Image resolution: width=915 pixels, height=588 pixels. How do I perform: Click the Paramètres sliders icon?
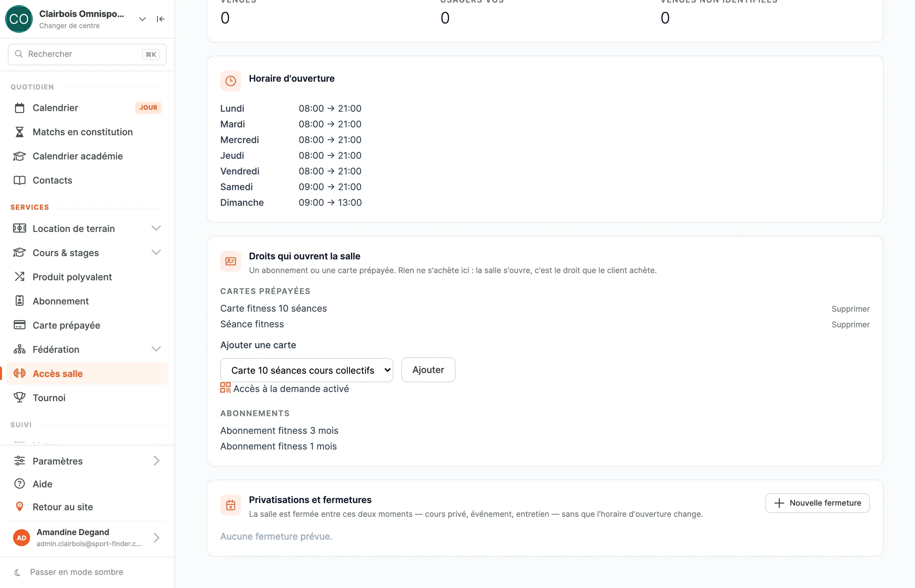point(20,461)
